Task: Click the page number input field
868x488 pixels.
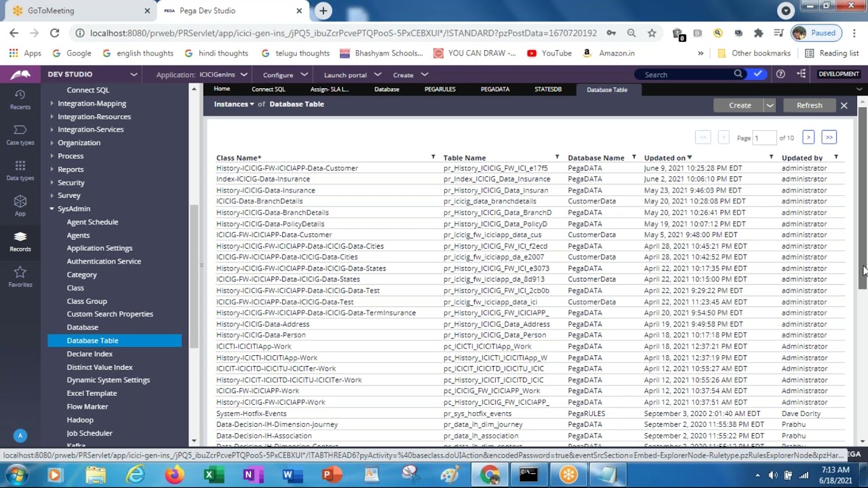Action: 765,138
